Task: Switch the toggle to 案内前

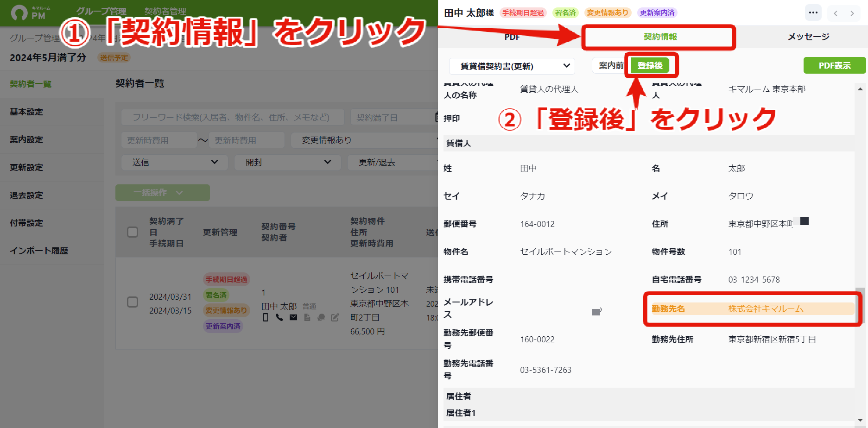Action: click(x=611, y=65)
